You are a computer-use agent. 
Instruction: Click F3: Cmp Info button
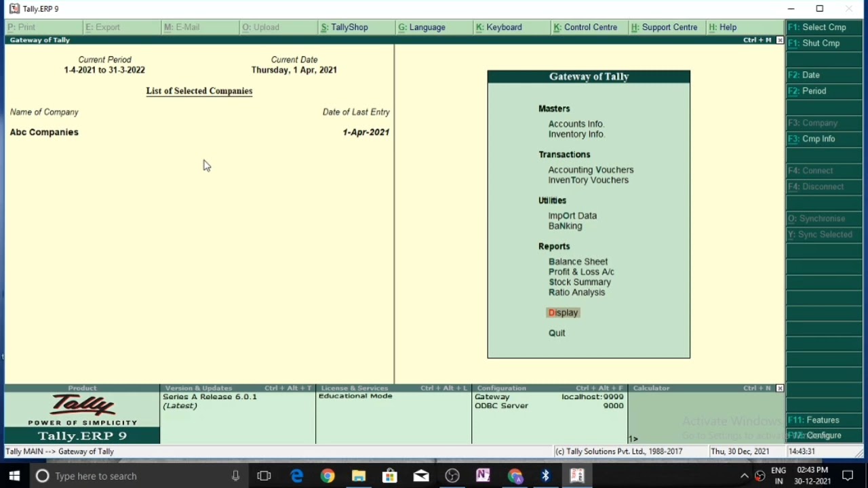click(x=824, y=138)
